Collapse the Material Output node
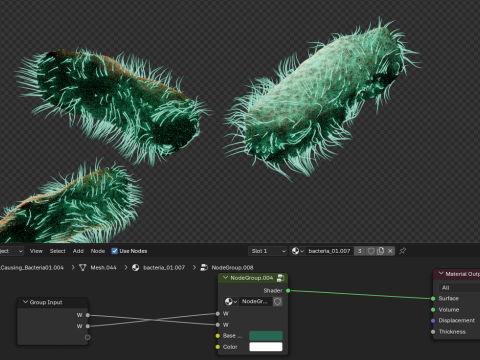The height and width of the screenshot is (360, 480). coord(441,274)
